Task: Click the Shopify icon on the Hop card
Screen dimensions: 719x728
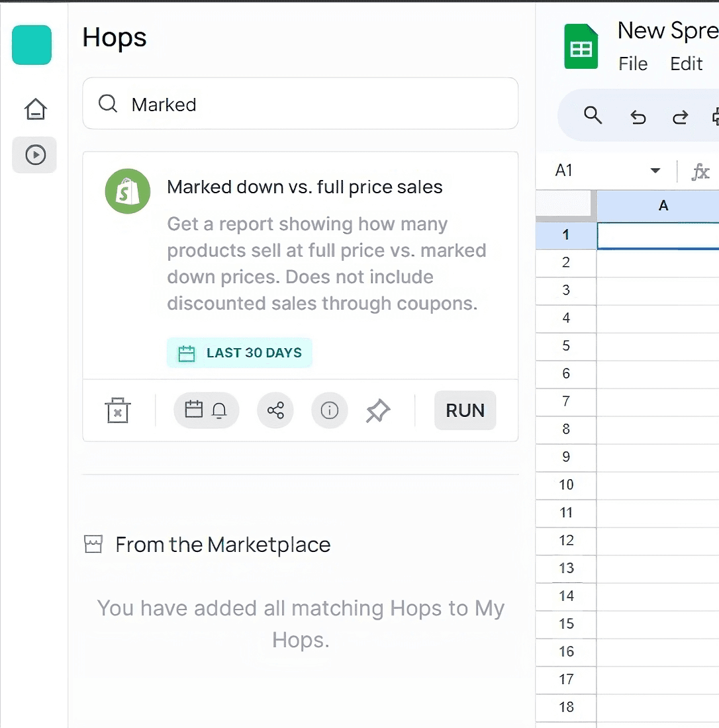Action: 128,191
